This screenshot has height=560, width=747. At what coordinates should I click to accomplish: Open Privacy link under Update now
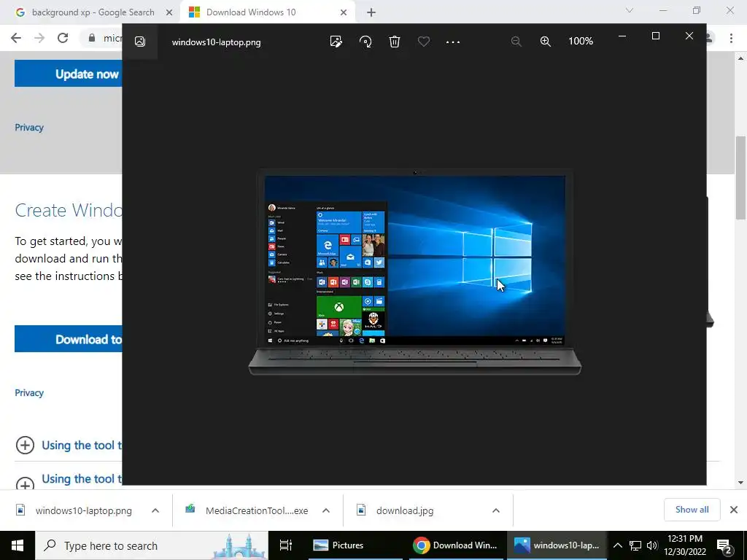29,127
